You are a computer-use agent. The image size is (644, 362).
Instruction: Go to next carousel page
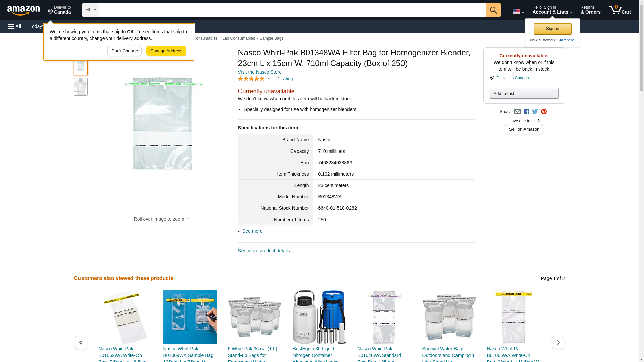558,342
